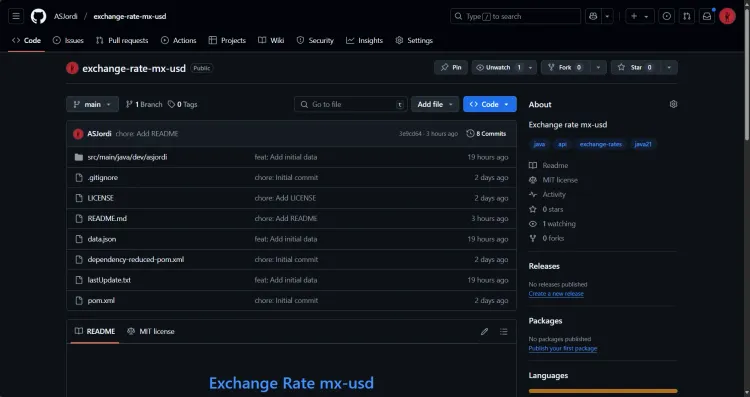Click the exchange-rates topic tag

click(x=601, y=144)
